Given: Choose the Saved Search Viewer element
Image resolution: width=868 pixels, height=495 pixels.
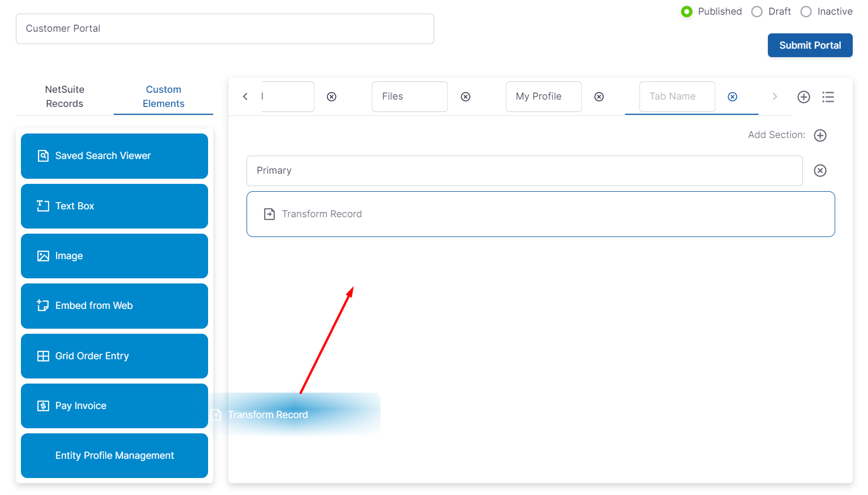Looking at the screenshot, I should 114,156.
